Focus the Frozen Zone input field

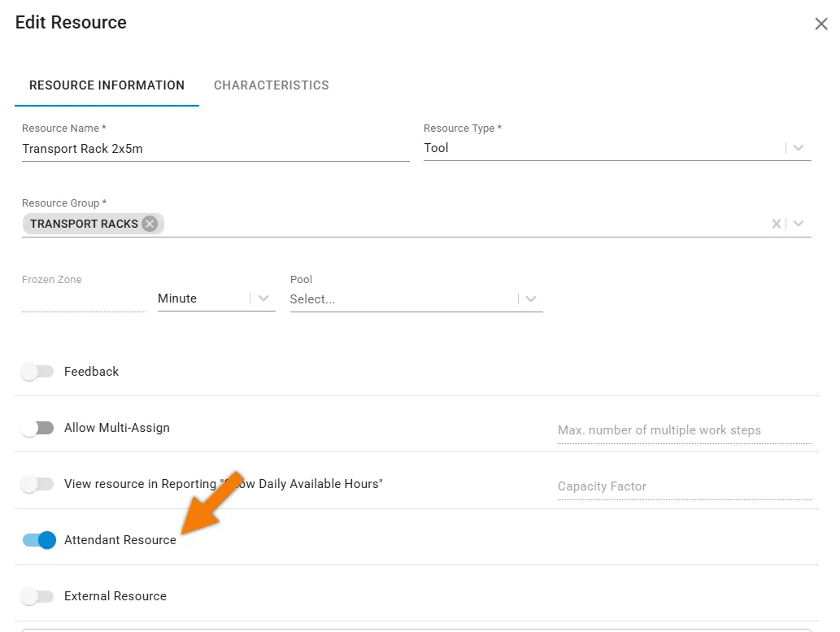pos(84,299)
